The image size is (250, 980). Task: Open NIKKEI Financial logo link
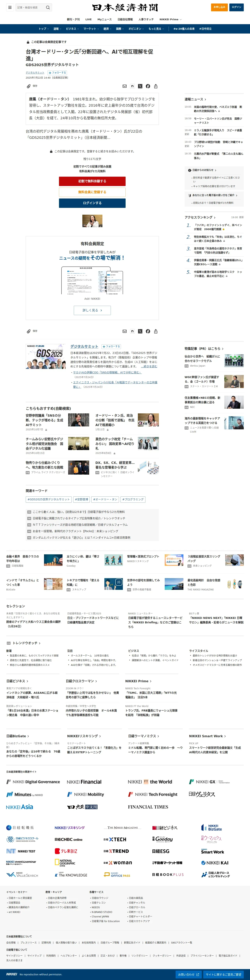84,782
